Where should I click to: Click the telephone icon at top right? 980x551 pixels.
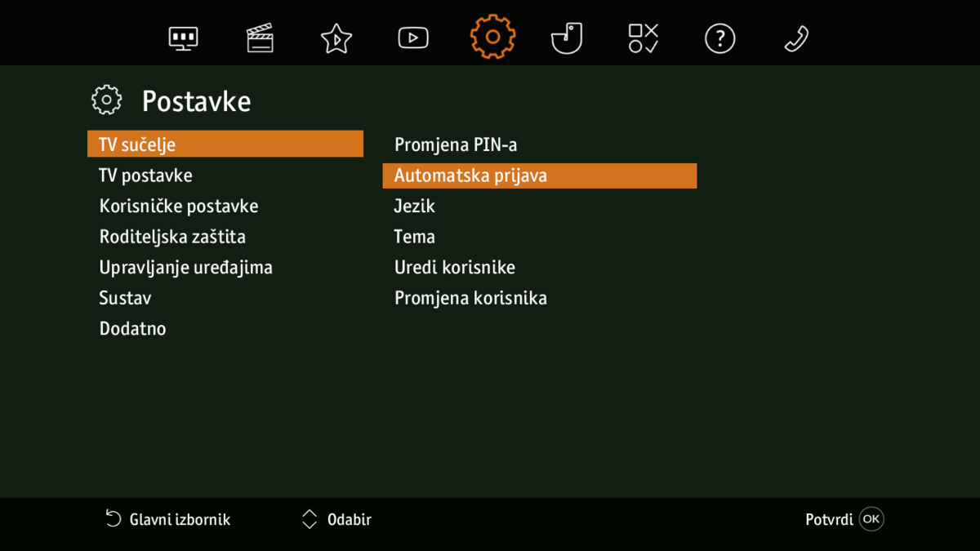(795, 37)
